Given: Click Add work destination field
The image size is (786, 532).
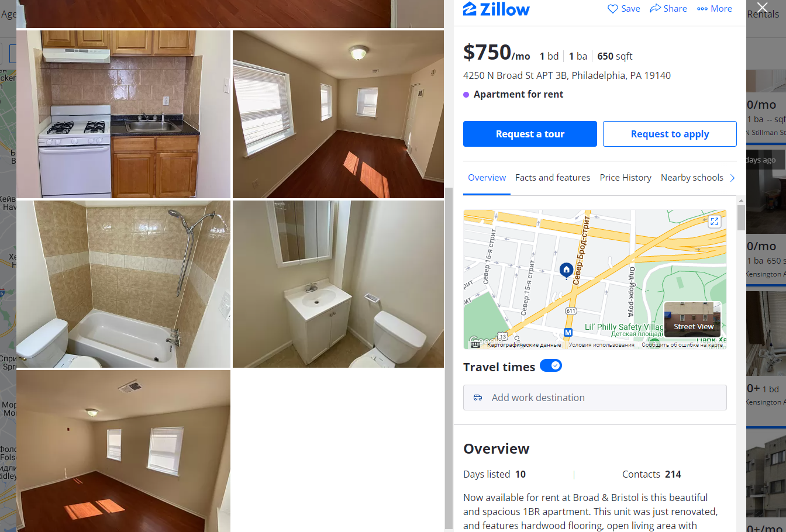Looking at the screenshot, I should tap(595, 398).
